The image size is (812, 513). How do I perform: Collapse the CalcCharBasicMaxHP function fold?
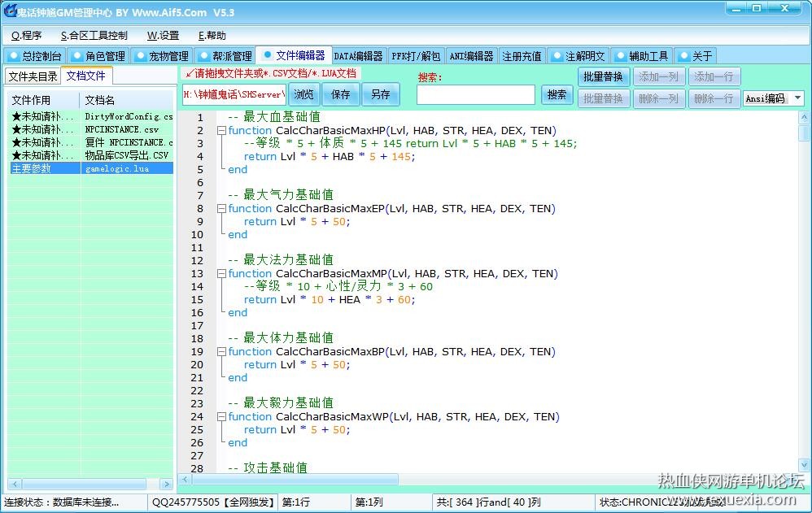point(221,130)
